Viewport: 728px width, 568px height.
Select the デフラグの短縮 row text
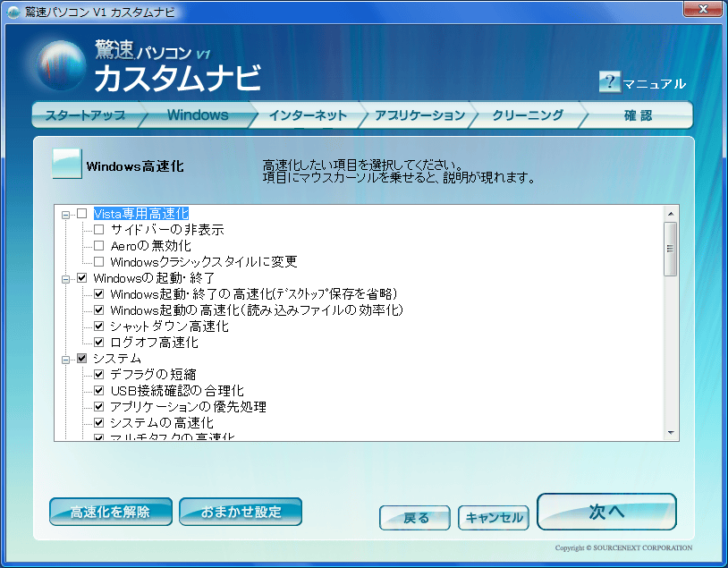[x=153, y=374]
